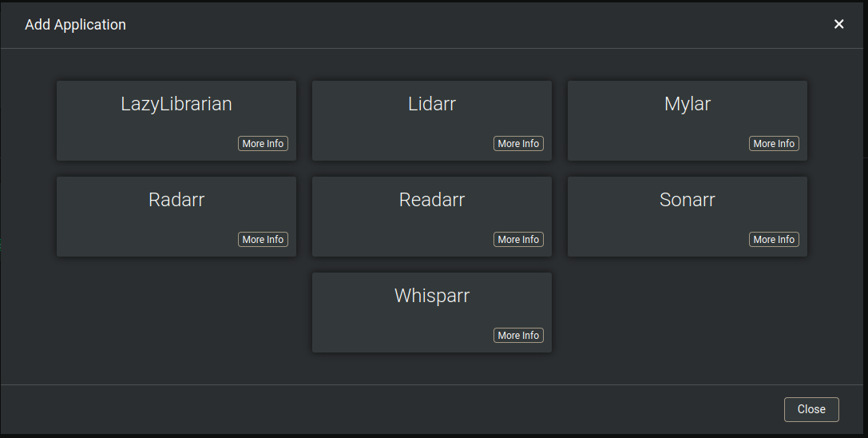Open More Info for LazyLibrarian

(263, 144)
